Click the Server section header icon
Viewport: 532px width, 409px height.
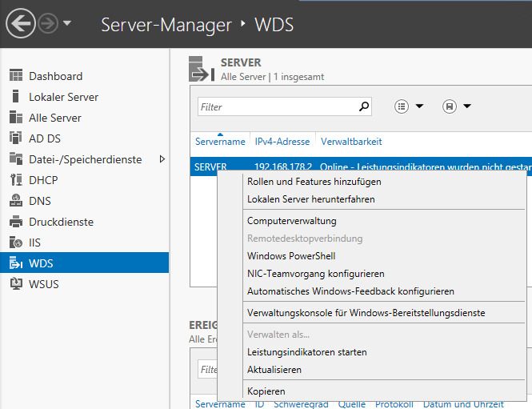point(202,69)
